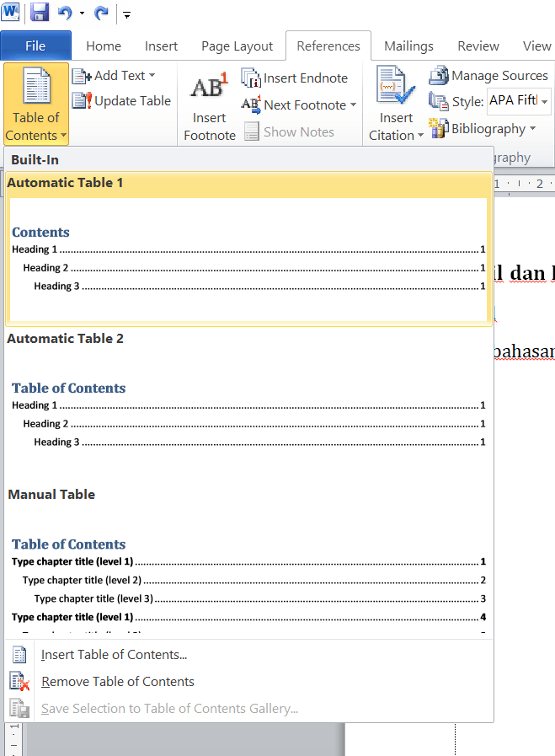Open the File tab
This screenshot has height=756, width=555.
(x=35, y=46)
